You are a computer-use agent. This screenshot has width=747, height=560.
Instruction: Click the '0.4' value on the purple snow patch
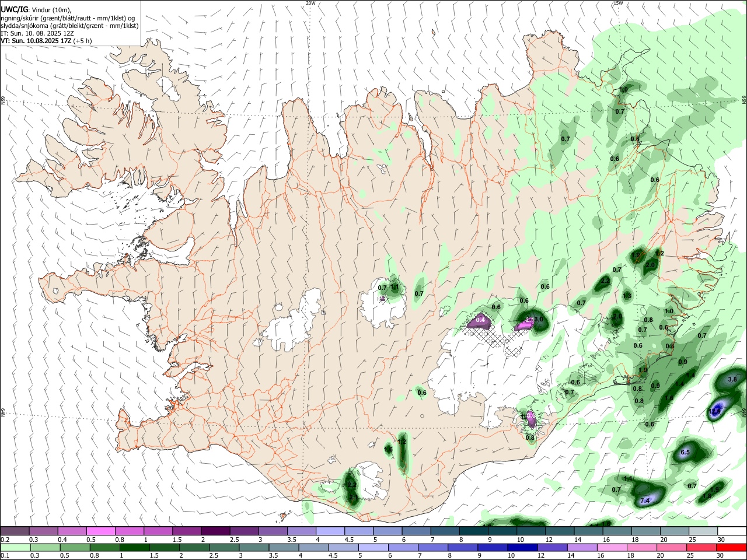point(481,320)
